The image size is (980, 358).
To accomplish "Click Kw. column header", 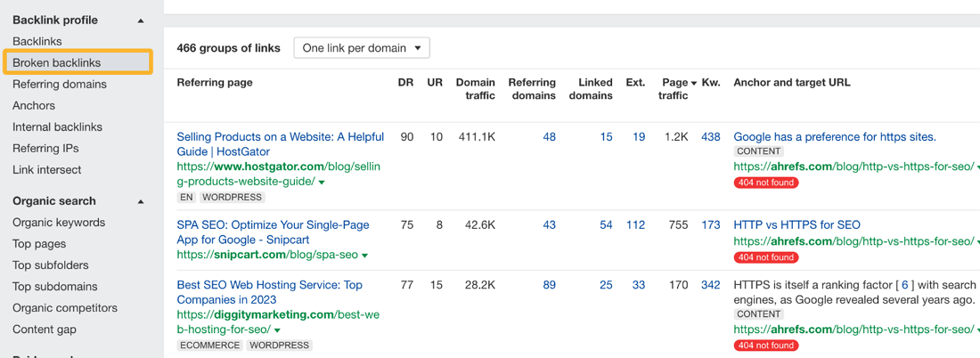I will pyautogui.click(x=711, y=83).
